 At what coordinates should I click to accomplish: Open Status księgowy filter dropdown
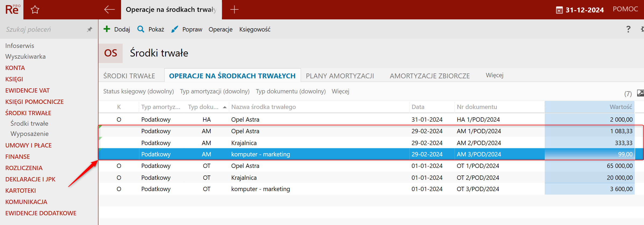[139, 92]
